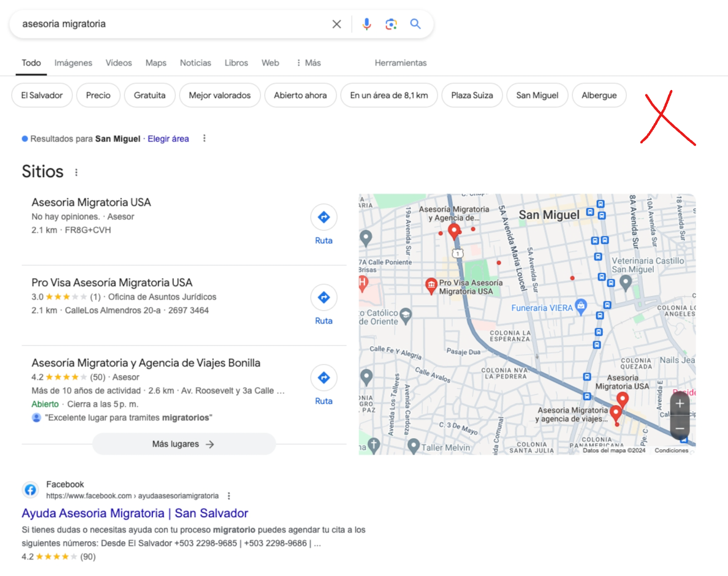Apply En un área de 8,1 km chip
728x576 pixels.
coord(389,95)
